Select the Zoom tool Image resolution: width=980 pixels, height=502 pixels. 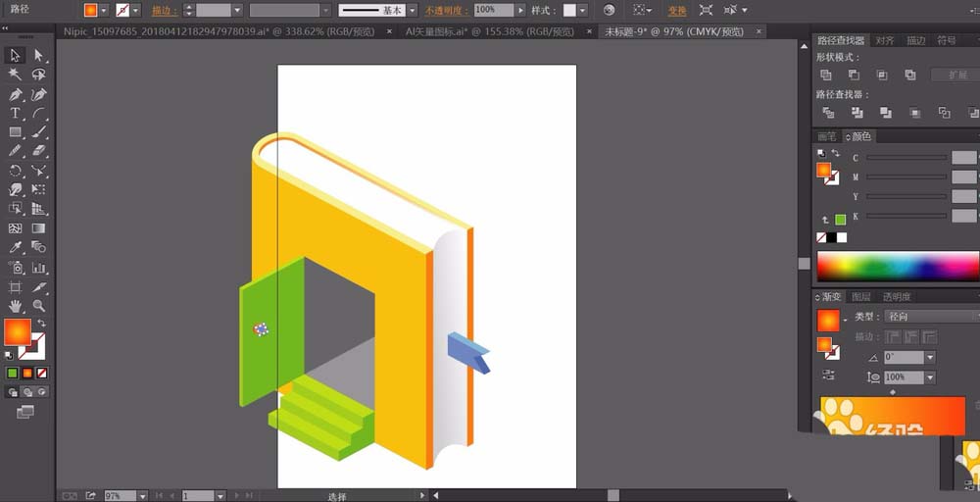point(39,306)
